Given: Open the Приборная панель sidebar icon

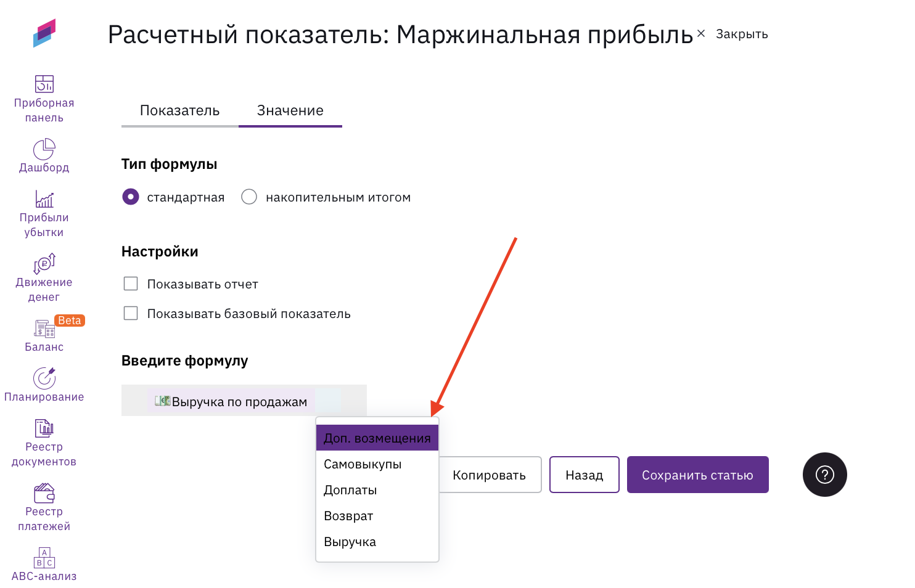Looking at the screenshot, I should click(x=44, y=84).
